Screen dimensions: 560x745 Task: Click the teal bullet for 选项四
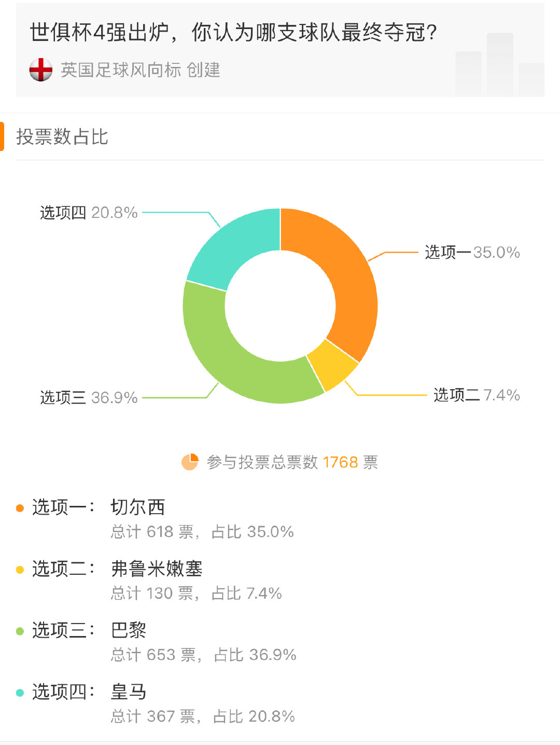coord(20,693)
